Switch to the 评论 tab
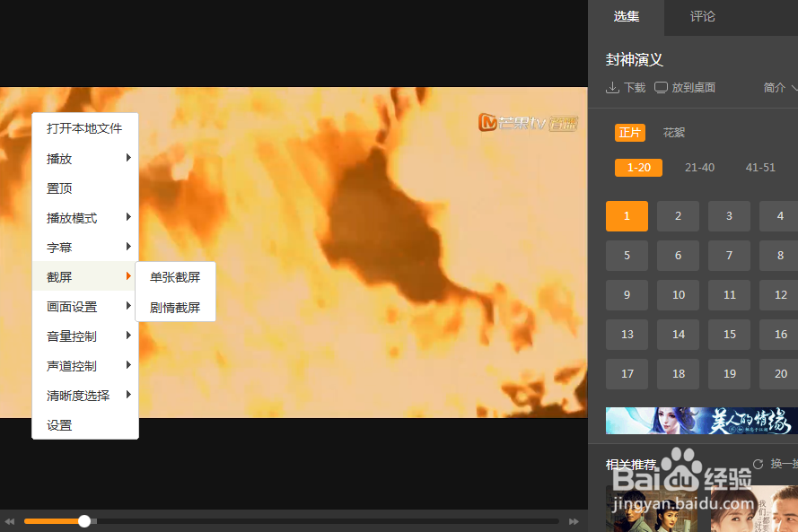The image size is (798, 532). [x=703, y=16]
